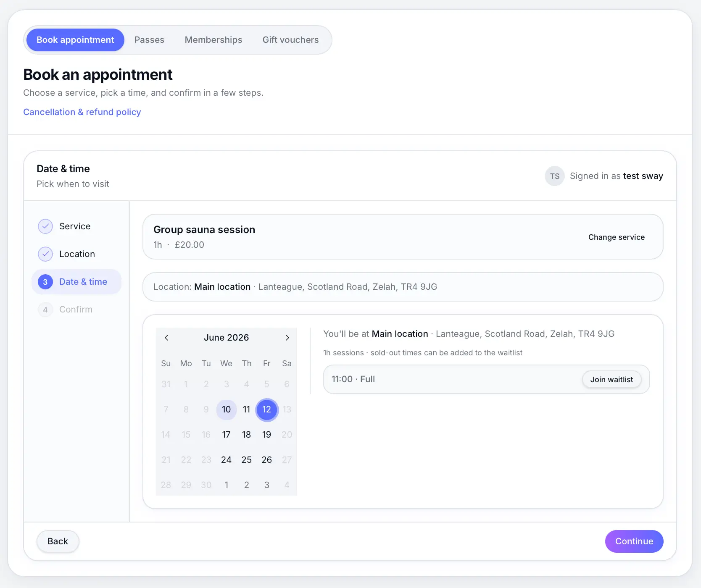Click the 'Signed in as test sway' text
Viewport: 701px width, 588px height.
[616, 176]
